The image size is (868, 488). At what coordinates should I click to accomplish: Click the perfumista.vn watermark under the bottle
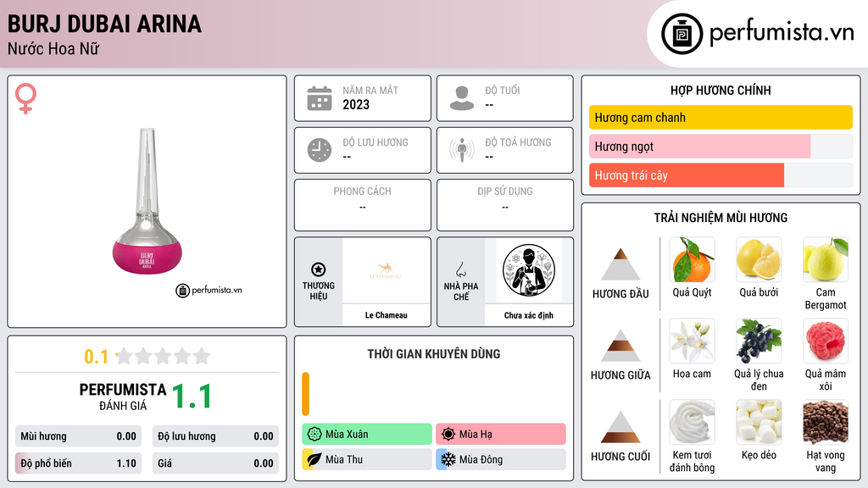[209, 290]
